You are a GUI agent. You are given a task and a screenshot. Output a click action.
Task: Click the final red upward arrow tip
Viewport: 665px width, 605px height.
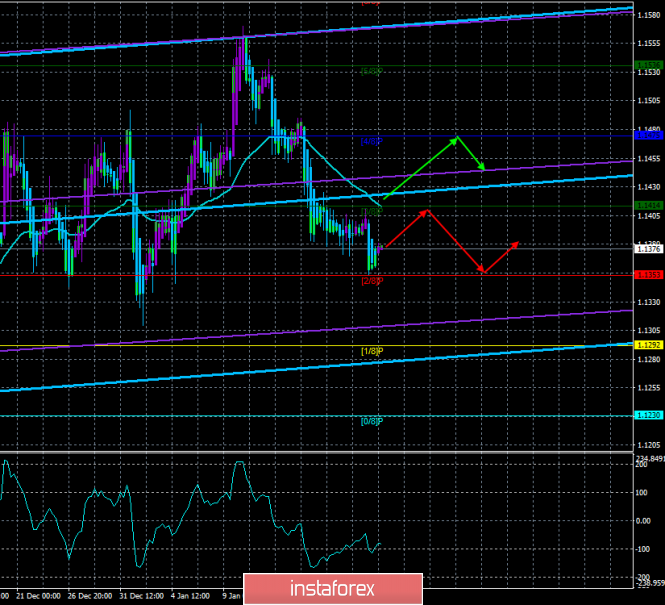518,242
